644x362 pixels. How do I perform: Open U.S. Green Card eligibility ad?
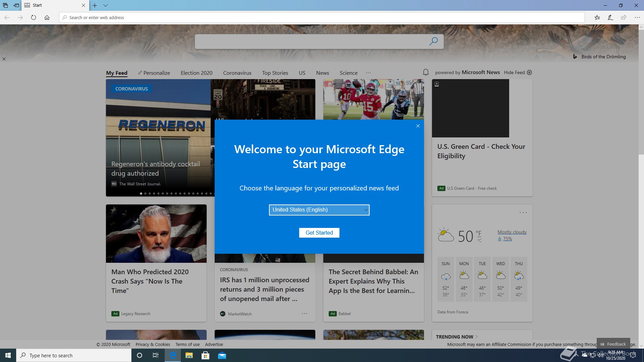[481, 151]
